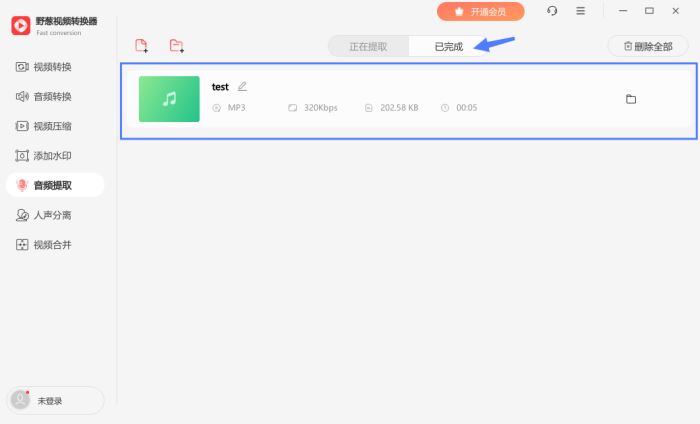Click the 开通会员 button
The width and height of the screenshot is (700, 424).
coord(480,12)
